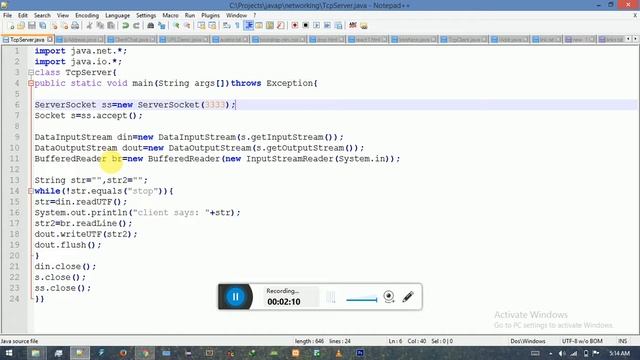Click the system tray volume icon
This screenshot has height=360, width=640.
click(562, 353)
